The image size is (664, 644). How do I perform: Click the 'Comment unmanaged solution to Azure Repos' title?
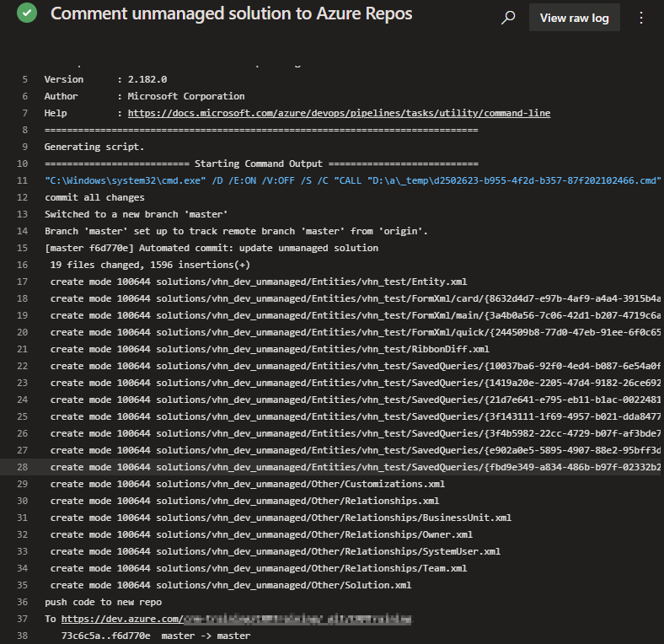click(231, 13)
